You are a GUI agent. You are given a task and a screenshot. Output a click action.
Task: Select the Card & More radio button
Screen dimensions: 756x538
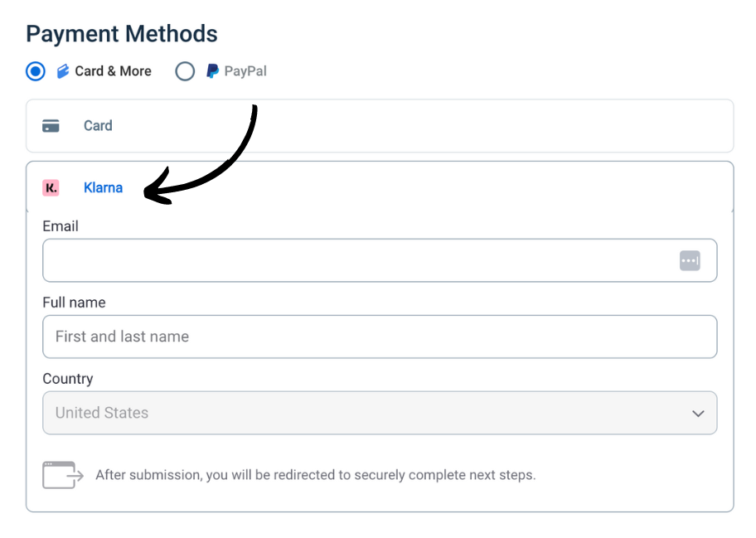coord(36,71)
